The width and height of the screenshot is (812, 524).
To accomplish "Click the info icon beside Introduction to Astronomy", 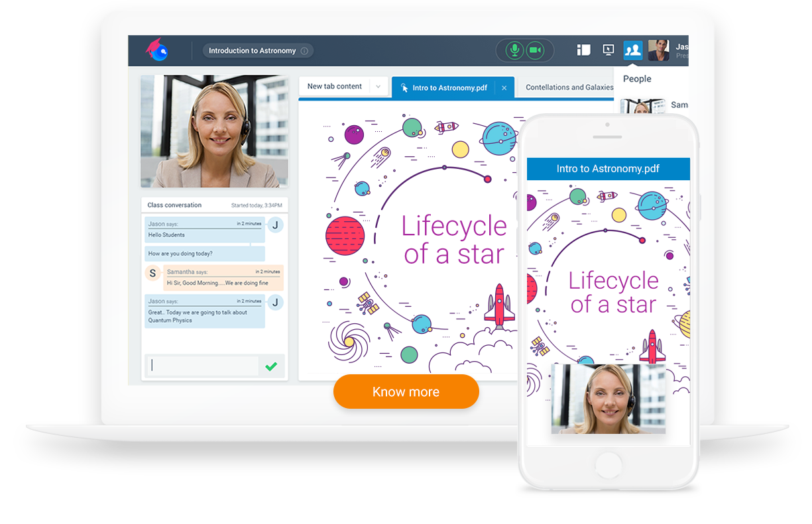I will click(x=304, y=51).
